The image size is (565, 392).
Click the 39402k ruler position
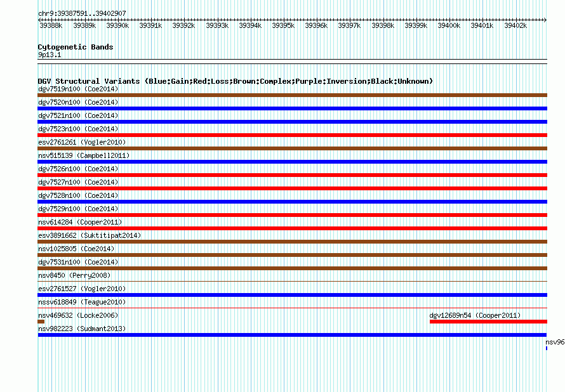pyautogui.click(x=515, y=25)
